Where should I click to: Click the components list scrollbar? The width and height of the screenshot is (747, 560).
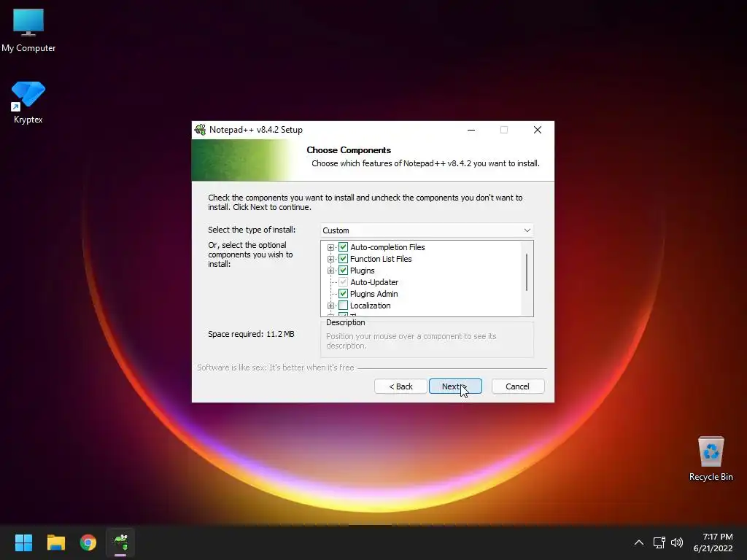(527, 273)
